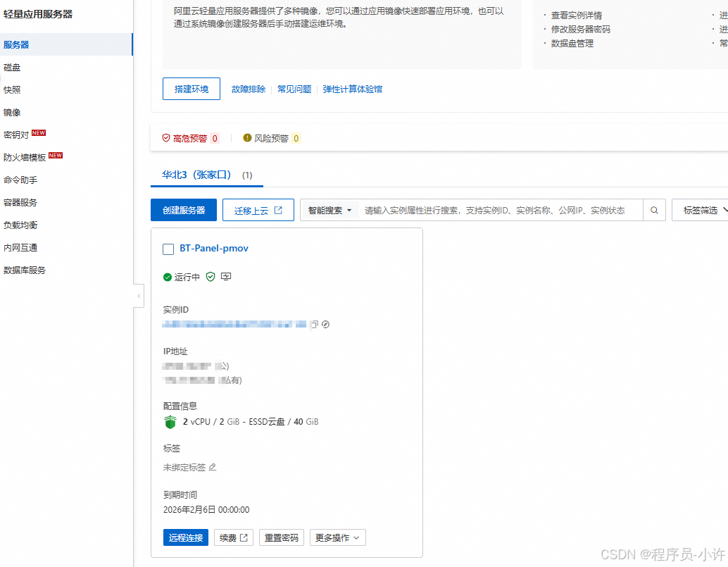
Task: Click the 未绑定标签 text
Action: click(184, 467)
